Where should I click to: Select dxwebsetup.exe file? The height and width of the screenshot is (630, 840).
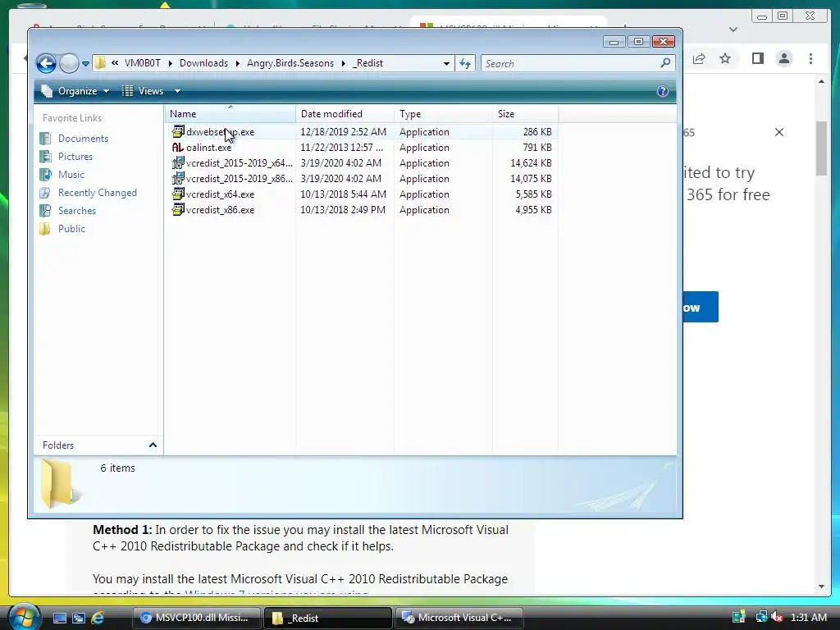pos(220,132)
